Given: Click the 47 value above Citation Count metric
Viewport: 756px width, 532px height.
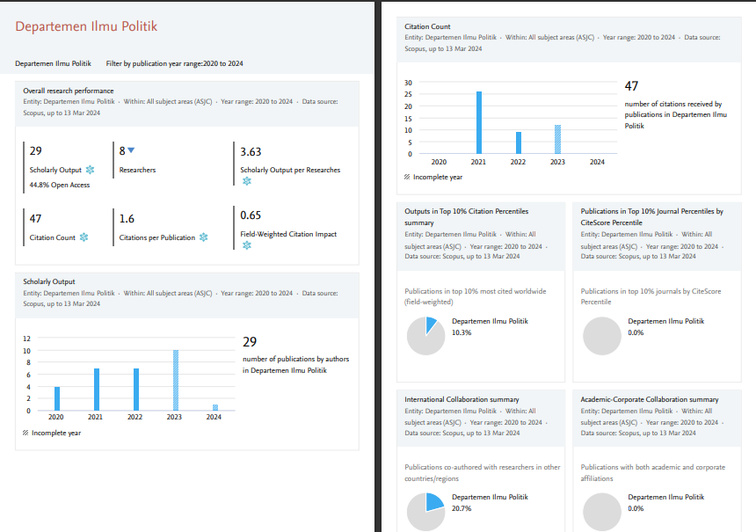Looking at the screenshot, I should point(36,218).
